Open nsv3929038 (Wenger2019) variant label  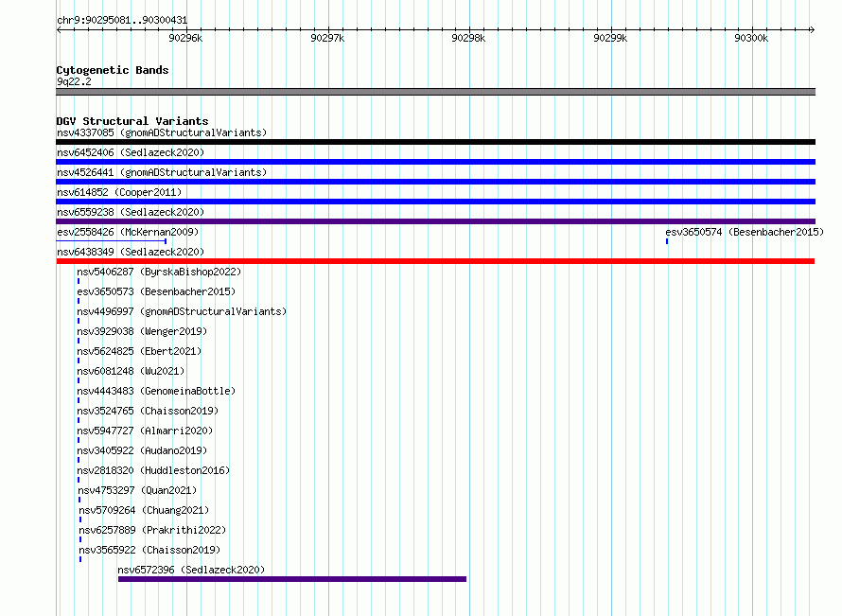[142, 331]
